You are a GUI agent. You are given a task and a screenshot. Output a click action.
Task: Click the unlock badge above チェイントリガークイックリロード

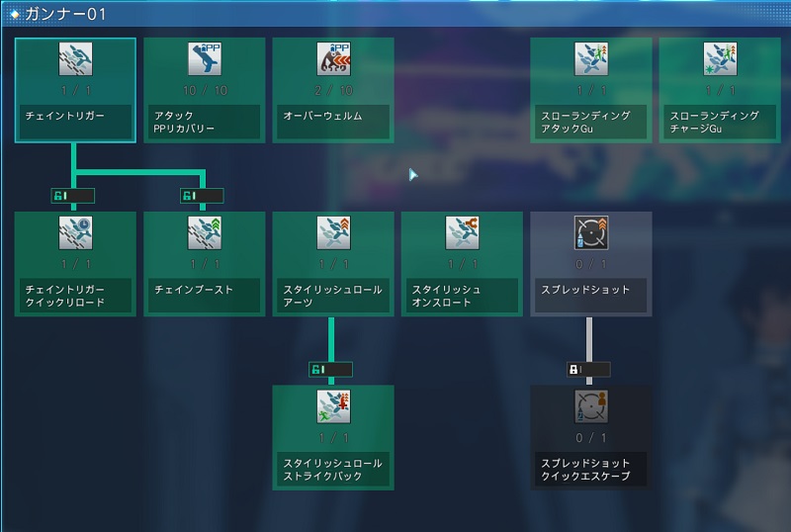click(72, 196)
